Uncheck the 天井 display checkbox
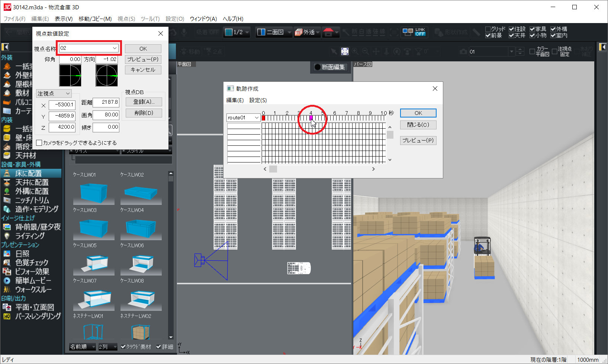The image size is (608, 364). (512, 35)
